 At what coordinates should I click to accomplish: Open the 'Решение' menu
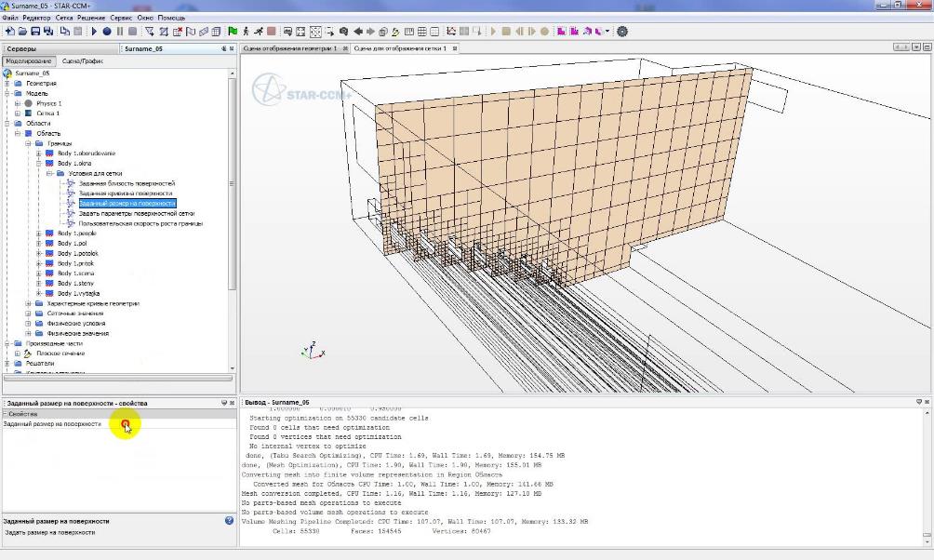coord(91,18)
